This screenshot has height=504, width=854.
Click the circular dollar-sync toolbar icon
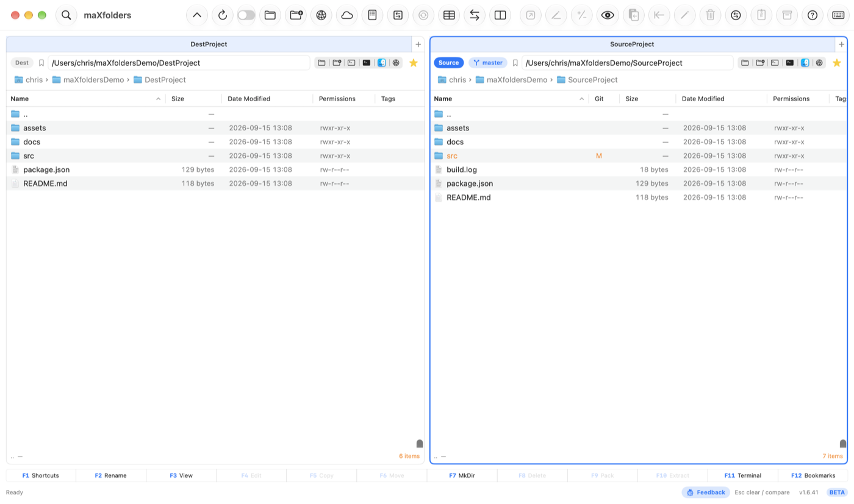pos(736,15)
